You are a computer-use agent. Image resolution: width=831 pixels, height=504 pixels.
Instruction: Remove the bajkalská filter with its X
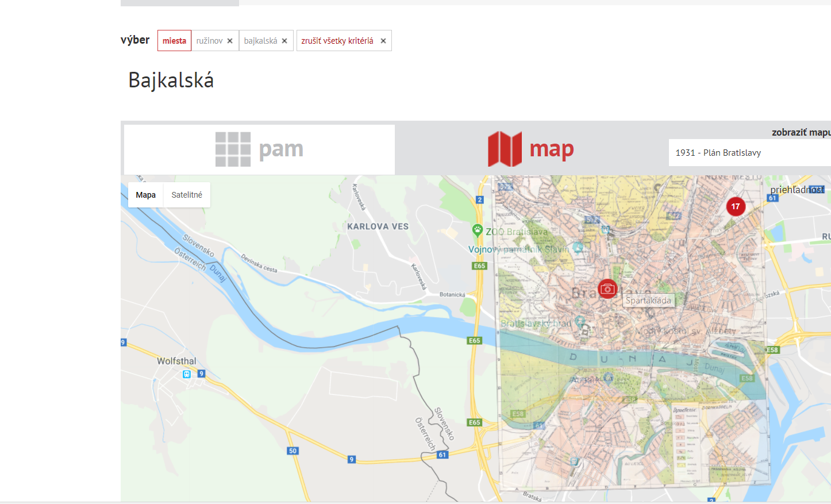(x=284, y=41)
